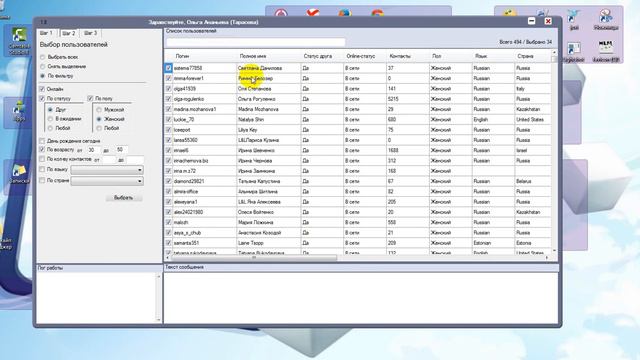Open the Chrome shortcut behind the window
The height and width of the screenshot is (360, 640).
tap(377, 13)
